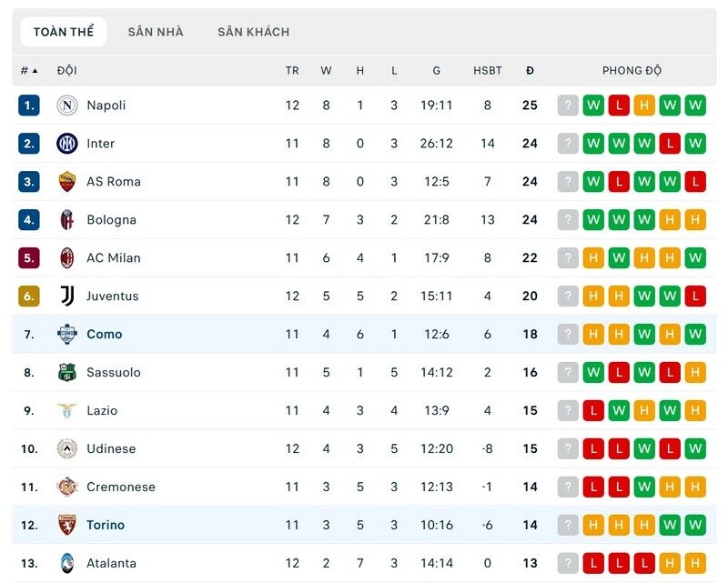This screenshot has height=583, width=728.
Task: Click the AC Milan club crest icon
Action: [x=67, y=258]
